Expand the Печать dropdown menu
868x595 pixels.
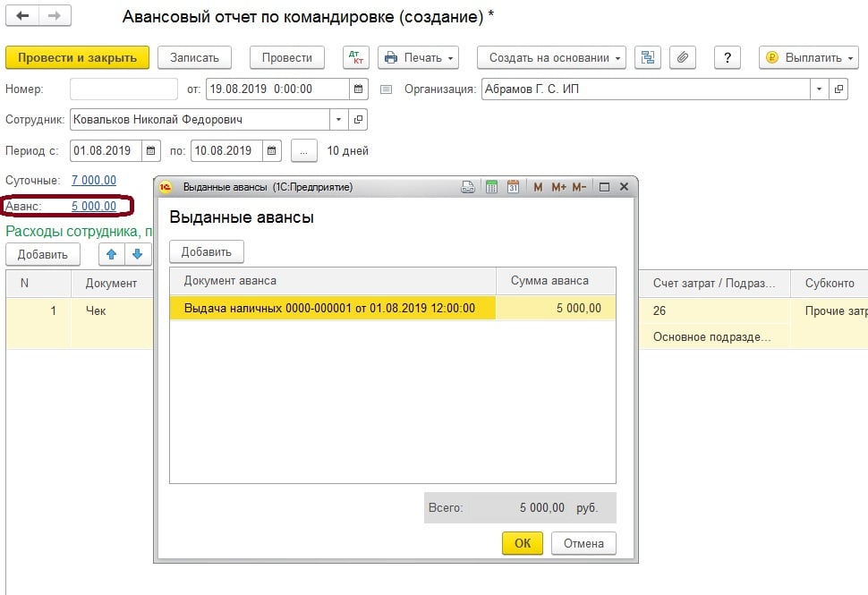pyautogui.click(x=418, y=57)
